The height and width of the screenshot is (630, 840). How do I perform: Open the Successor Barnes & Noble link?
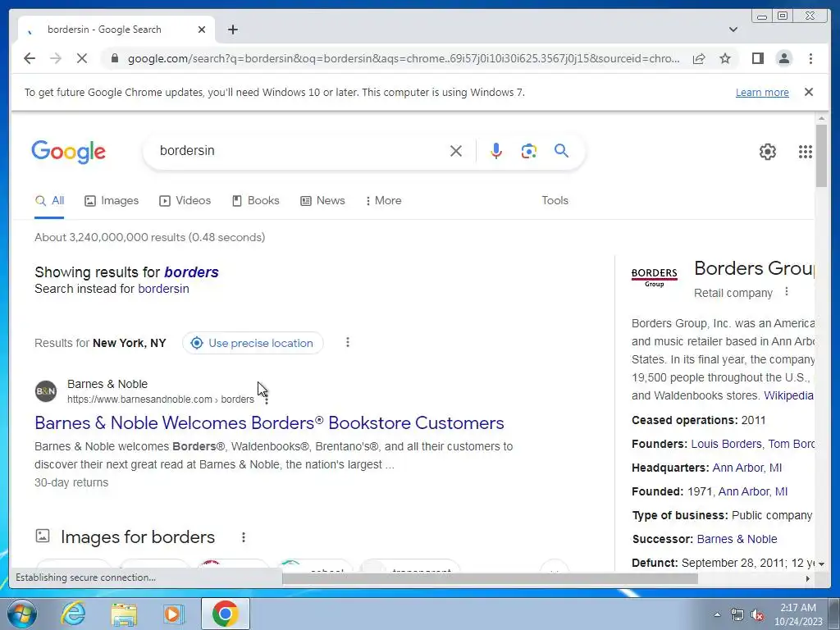(737, 539)
